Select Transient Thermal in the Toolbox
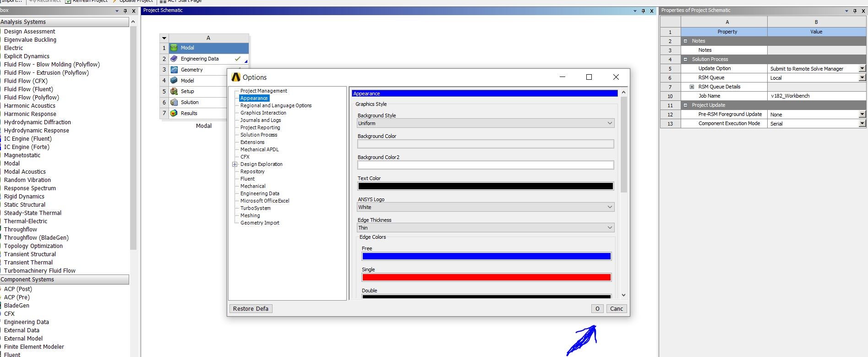This screenshot has width=868, height=357. point(28,262)
